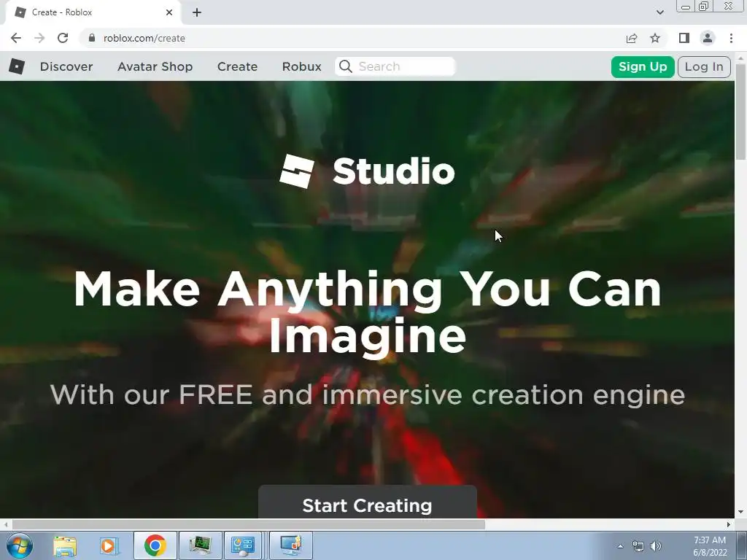Click the taskbar clock showing 7:37 AM
This screenshot has height=560, width=747.
tap(709, 546)
